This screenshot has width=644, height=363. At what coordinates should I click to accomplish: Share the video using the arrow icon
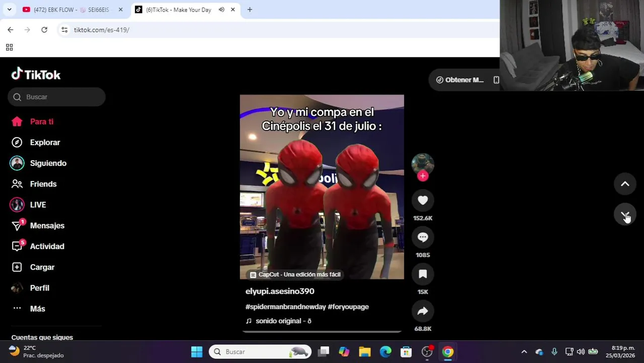(x=423, y=311)
